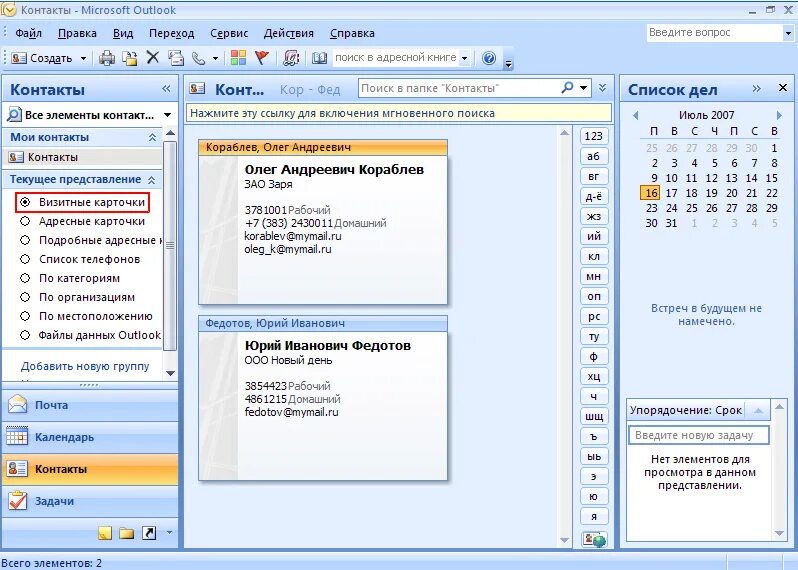Screen dimensions: 798x570
Task: Expand the query builder double chevron
Action: pyautogui.click(x=603, y=88)
